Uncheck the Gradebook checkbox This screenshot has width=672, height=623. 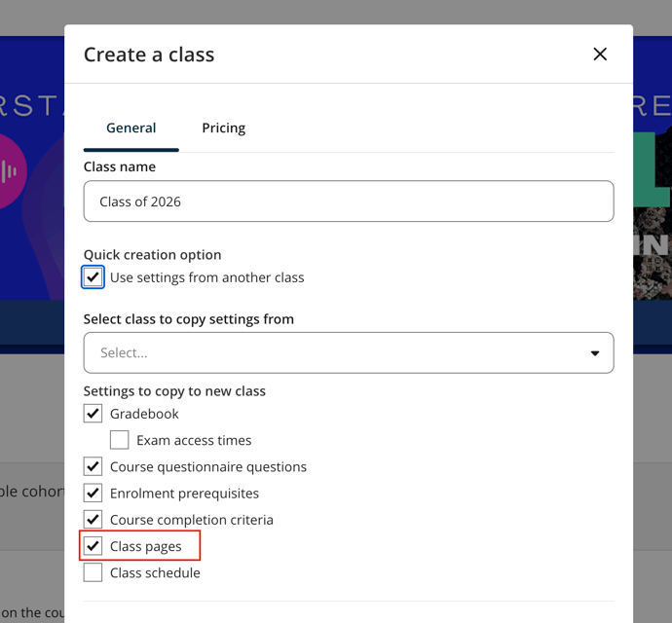(x=93, y=414)
